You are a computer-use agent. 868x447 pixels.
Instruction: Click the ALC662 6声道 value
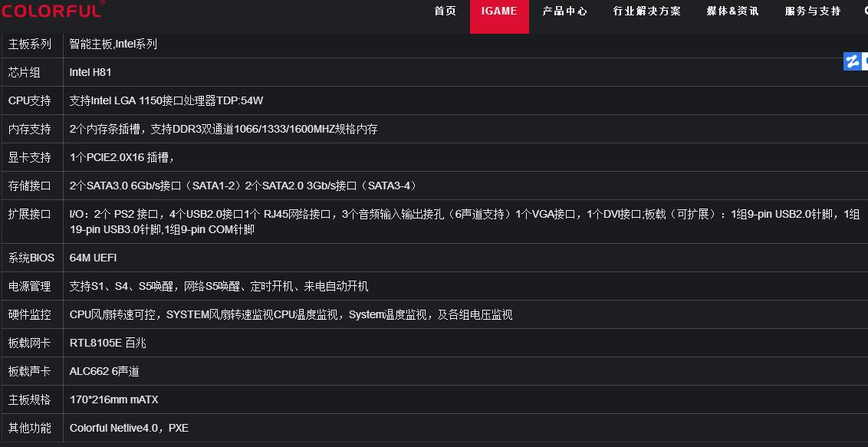(104, 371)
